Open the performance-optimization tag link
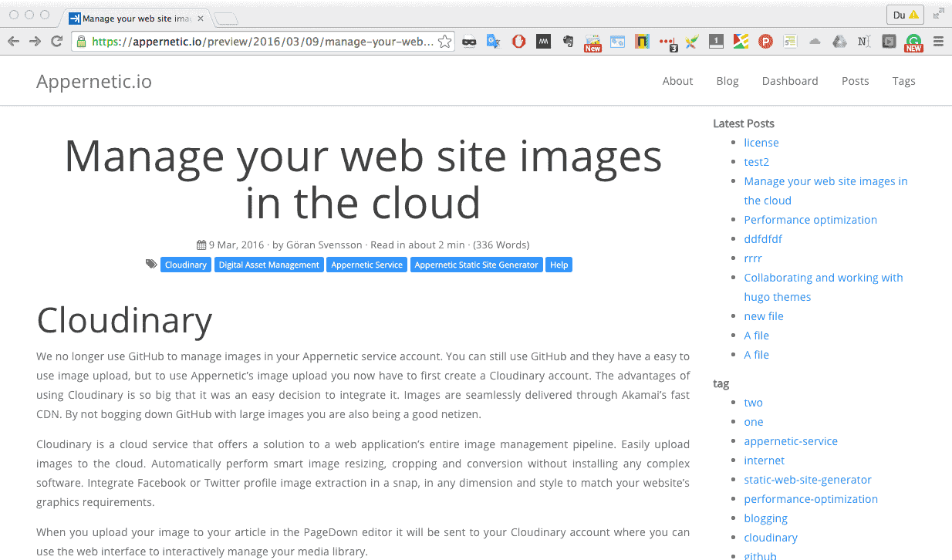Image resolution: width=952 pixels, height=560 pixels. (811, 499)
